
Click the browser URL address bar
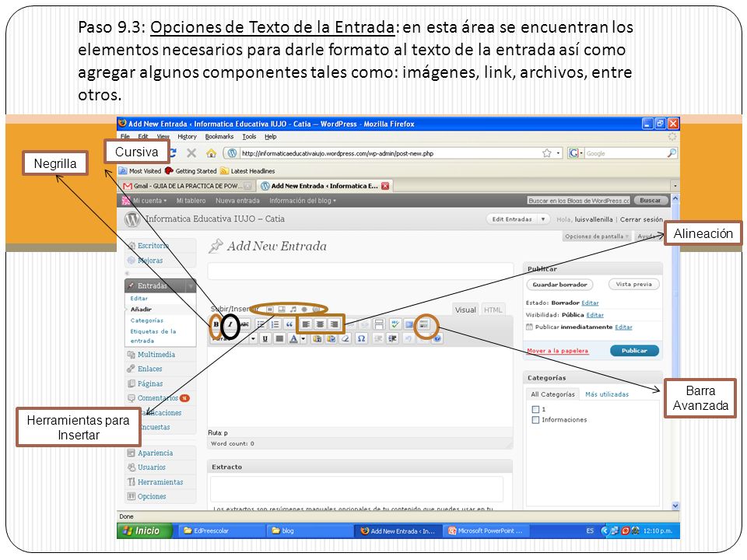coord(391,153)
